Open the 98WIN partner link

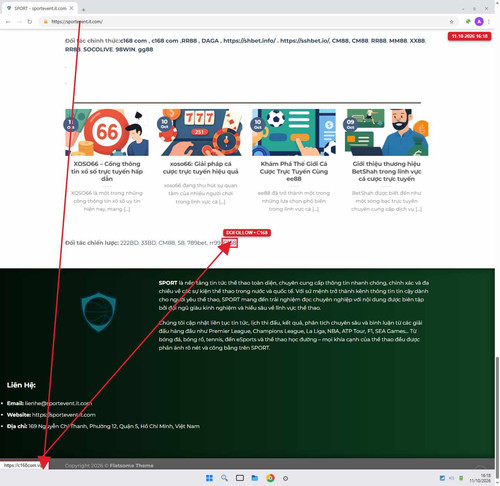click(125, 49)
